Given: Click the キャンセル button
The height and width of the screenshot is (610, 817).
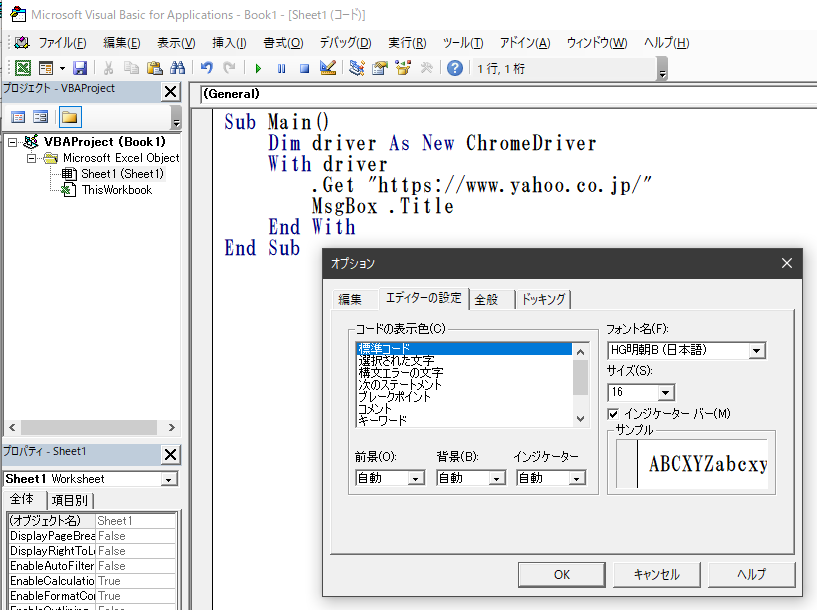Looking at the screenshot, I should (x=657, y=575).
